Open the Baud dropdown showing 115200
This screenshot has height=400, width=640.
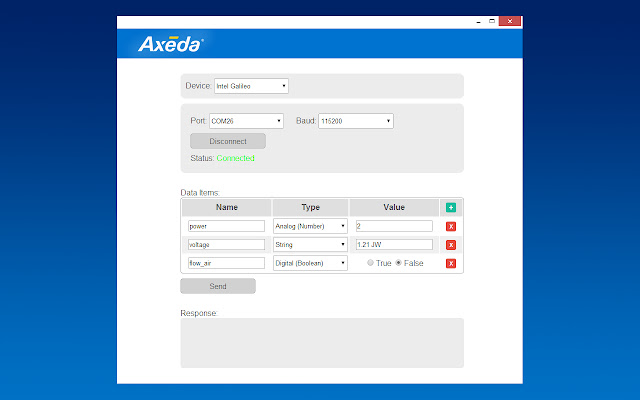pyautogui.click(x=356, y=121)
